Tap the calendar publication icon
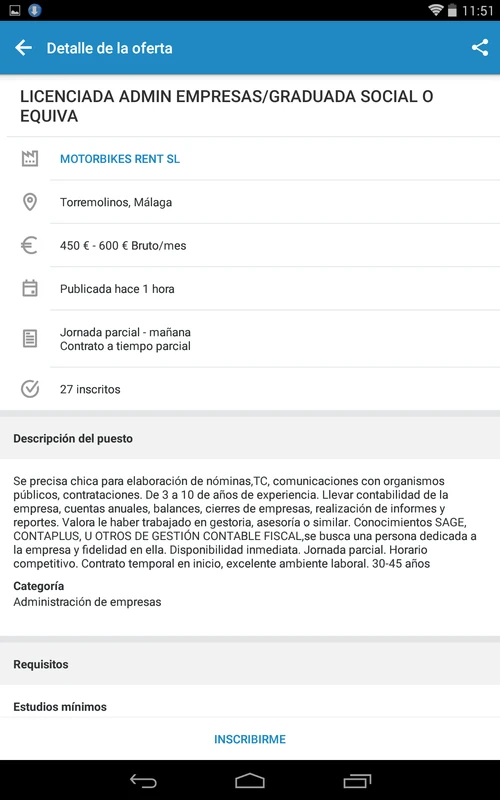This screenshot has height=800, width=500. (30, 288)
